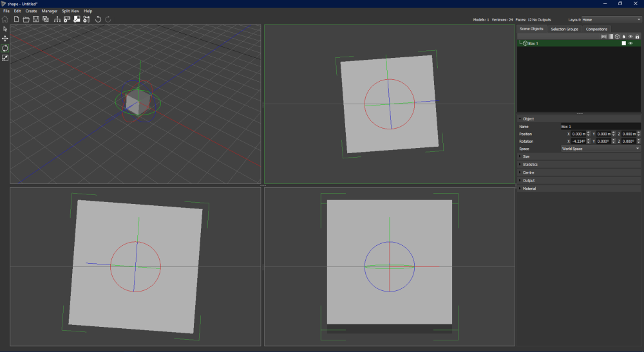Open the hierarchy tree icon in toolbar
Viewport: 644px width, 352px height.
point(57,19)
